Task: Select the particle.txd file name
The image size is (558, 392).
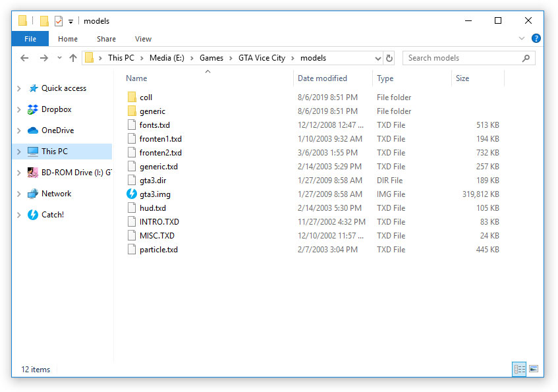Action: (158, 250)
